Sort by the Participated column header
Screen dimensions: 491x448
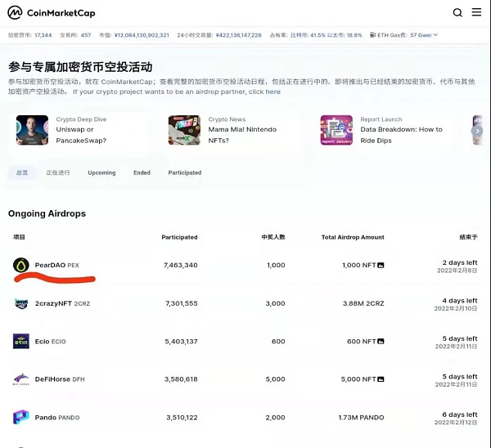tap(180, 237)
